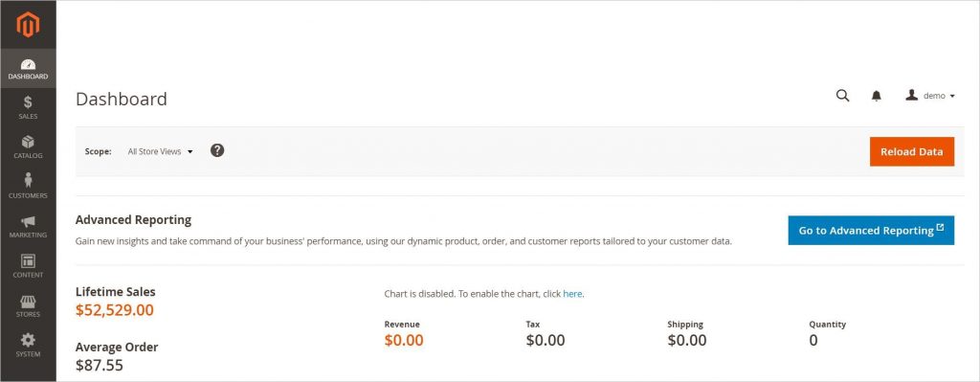Viewport: 980px width, 382px height.
Task: Open the notifications bell
Action: (877, 96)
